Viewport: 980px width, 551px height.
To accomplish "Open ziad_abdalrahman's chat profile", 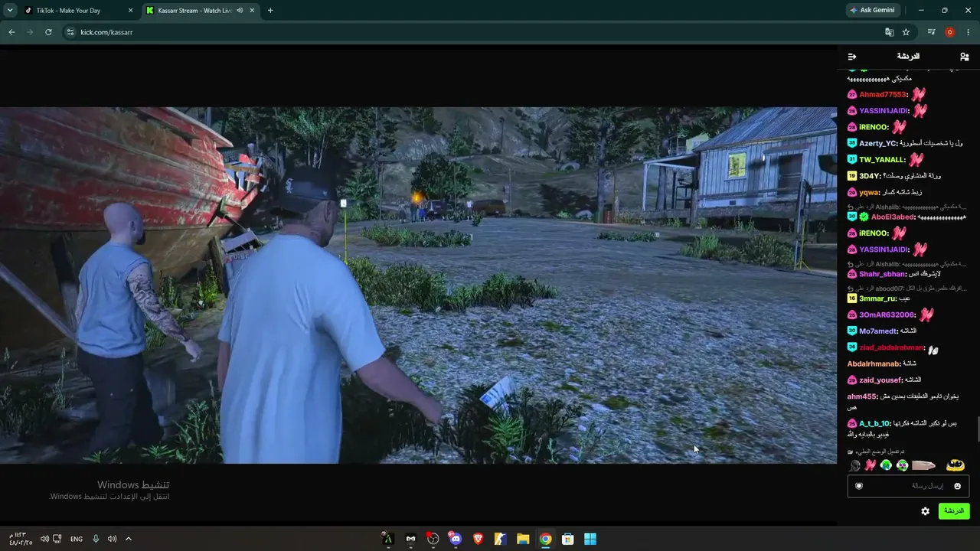I will (x=891, y=347).
